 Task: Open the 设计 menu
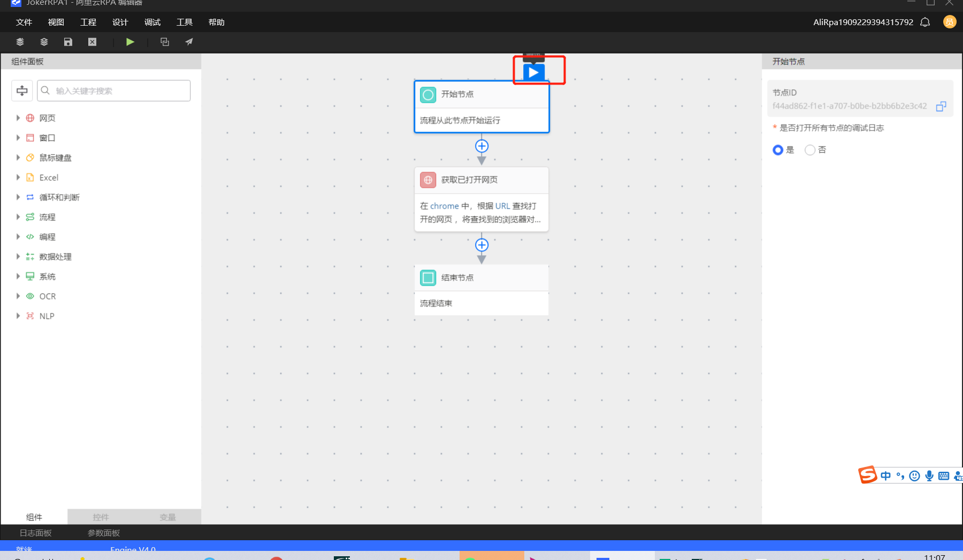tap(120, 22)
